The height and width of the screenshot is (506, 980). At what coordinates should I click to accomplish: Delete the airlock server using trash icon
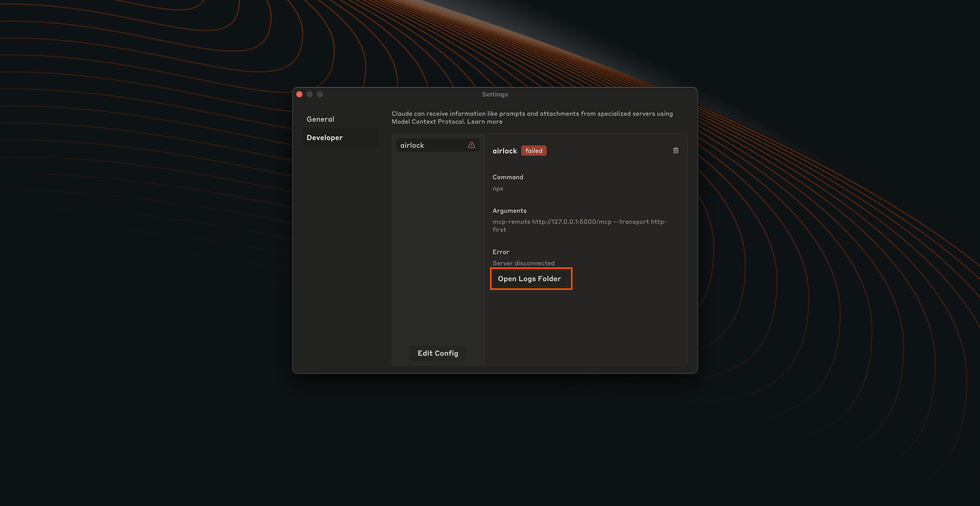(x=676, y=150)
